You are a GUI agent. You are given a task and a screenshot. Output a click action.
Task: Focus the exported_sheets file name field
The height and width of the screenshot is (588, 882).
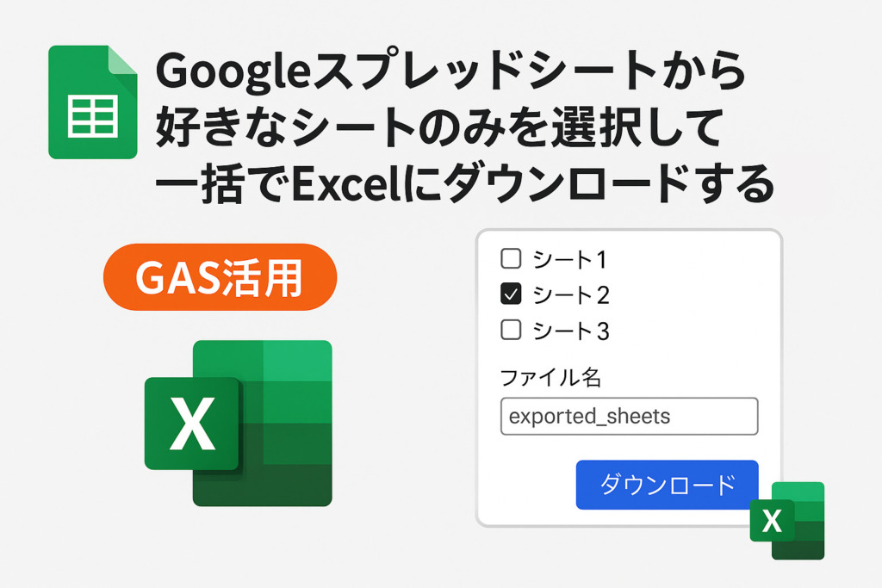[630, 417]
